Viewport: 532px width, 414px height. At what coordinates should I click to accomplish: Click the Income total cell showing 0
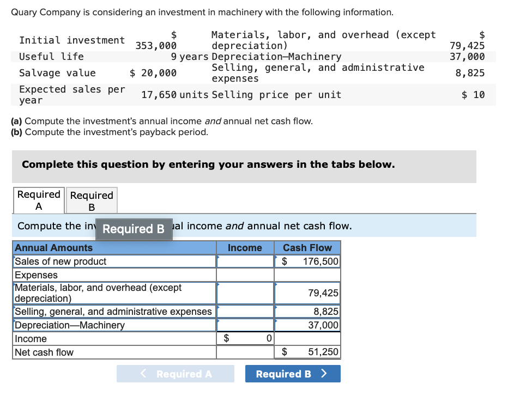(x=245, y=338)
